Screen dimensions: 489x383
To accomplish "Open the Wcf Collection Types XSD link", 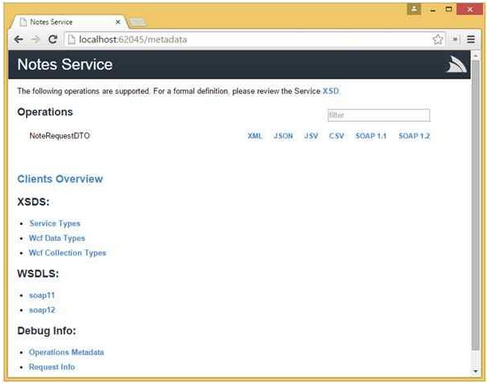I will [x=67, y=253].
